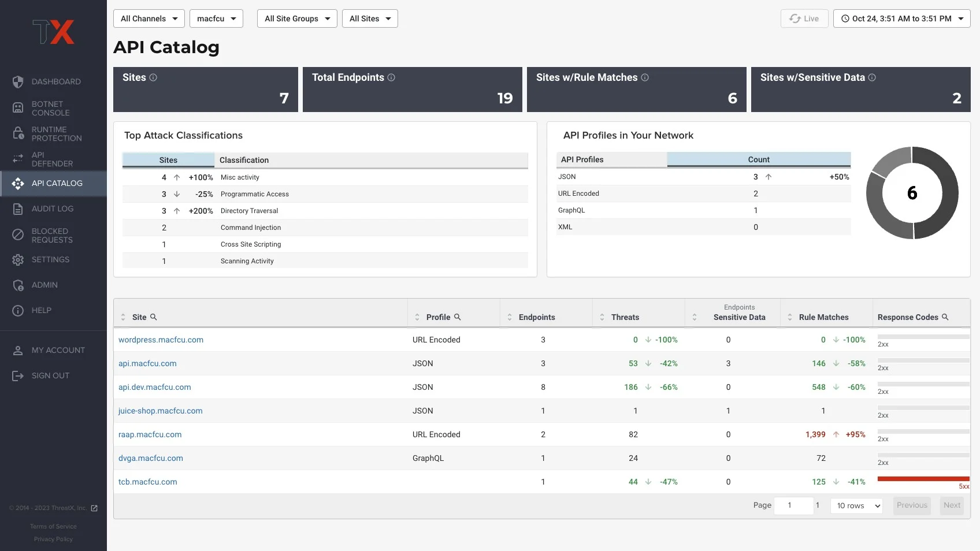
Task: Open the tcb.macfcu.com site link
Action: click(147, 482)
